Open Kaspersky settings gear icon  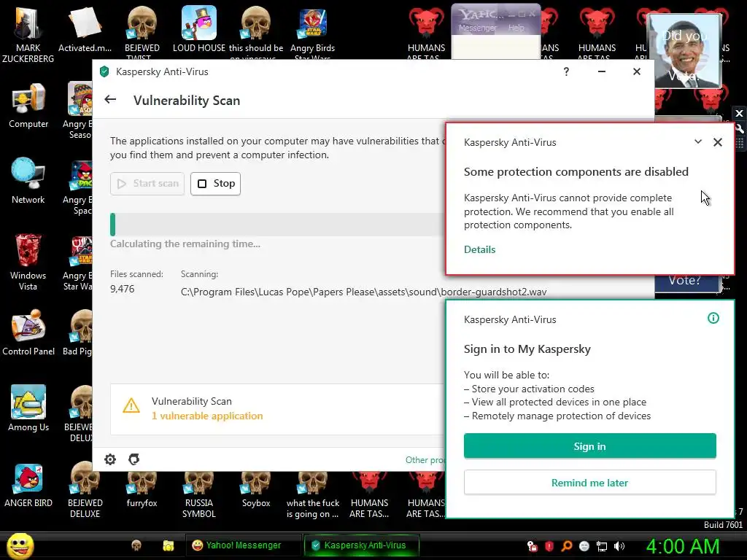(x=110, y=459)
